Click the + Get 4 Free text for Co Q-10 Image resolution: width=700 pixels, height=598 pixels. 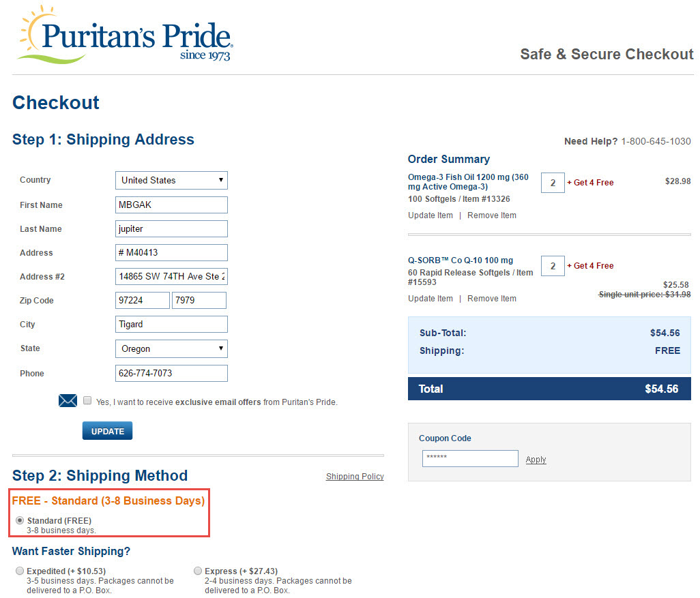point(590,265)
